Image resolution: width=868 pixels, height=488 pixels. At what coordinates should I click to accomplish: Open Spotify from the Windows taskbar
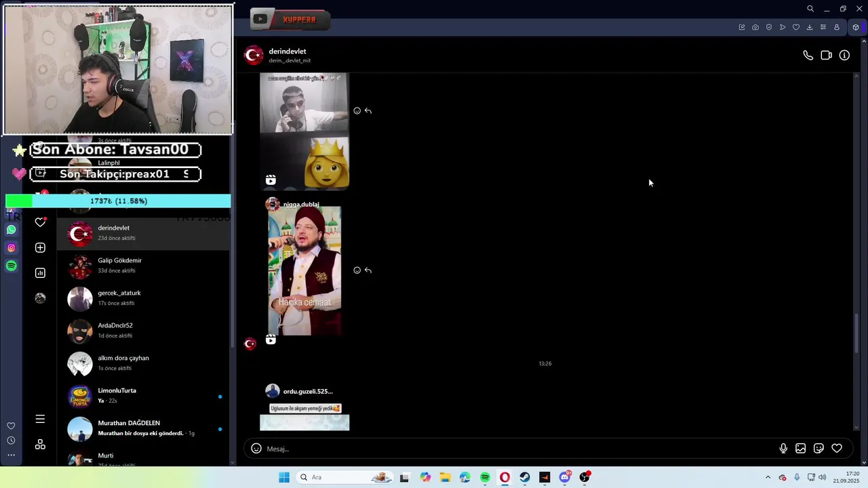point(485,477)
